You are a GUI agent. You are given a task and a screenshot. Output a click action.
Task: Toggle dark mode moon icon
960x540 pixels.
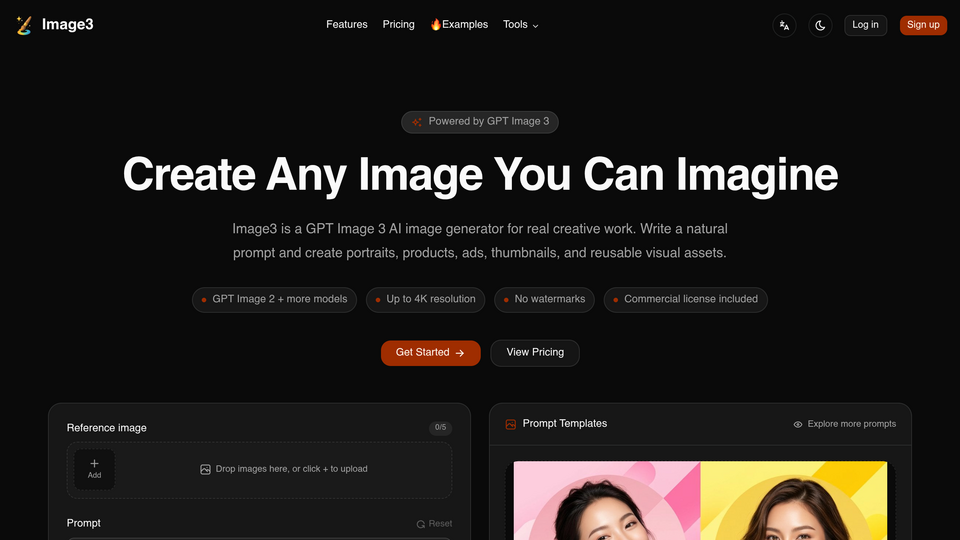(820, 26)
